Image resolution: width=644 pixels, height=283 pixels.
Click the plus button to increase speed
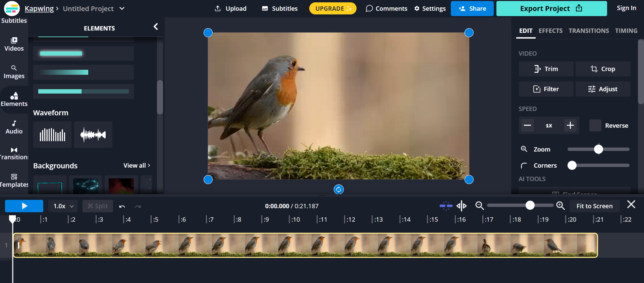click(570, 125)
